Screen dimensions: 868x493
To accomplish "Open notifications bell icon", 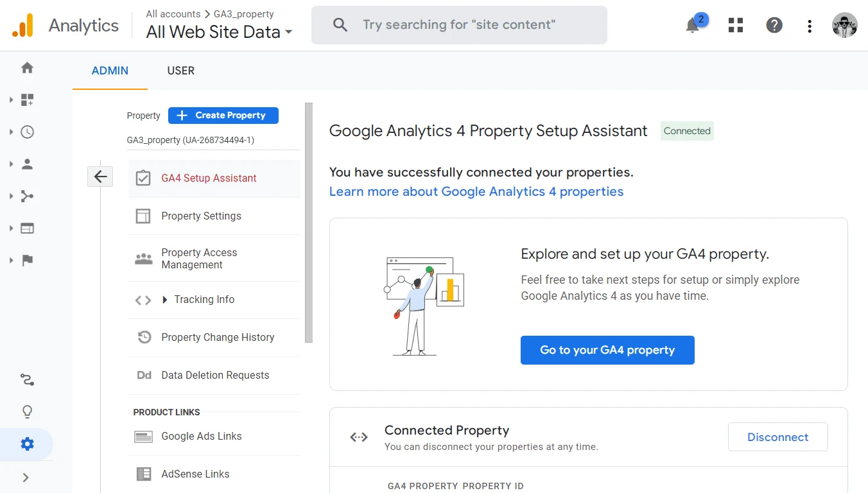I will click(x=693, y=26).
